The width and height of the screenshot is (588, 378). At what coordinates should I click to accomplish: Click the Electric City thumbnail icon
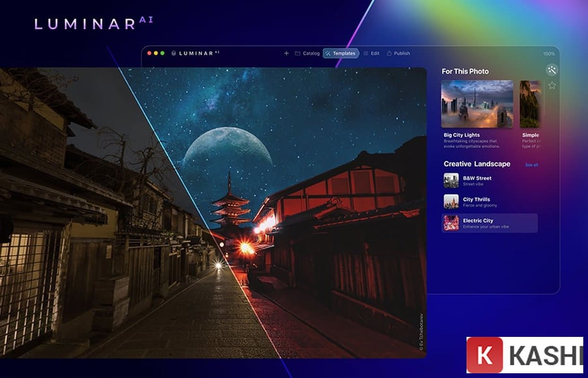[451, 223]
